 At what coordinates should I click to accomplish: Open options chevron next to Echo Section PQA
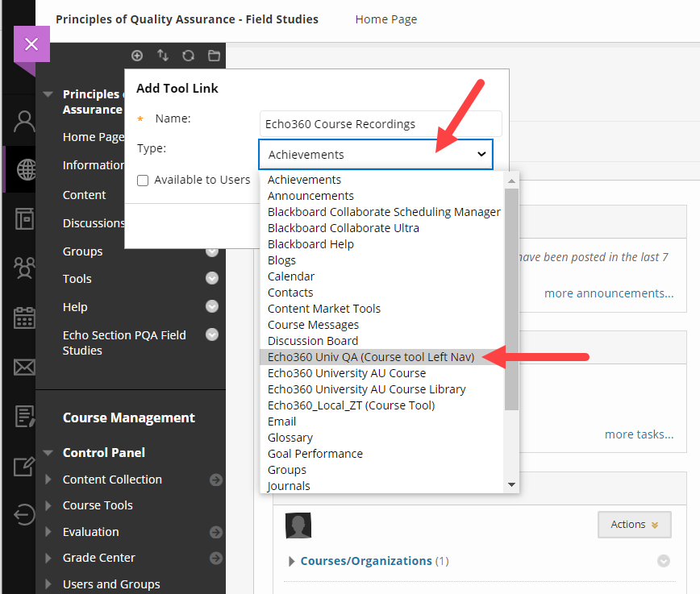tap(212, 334)
